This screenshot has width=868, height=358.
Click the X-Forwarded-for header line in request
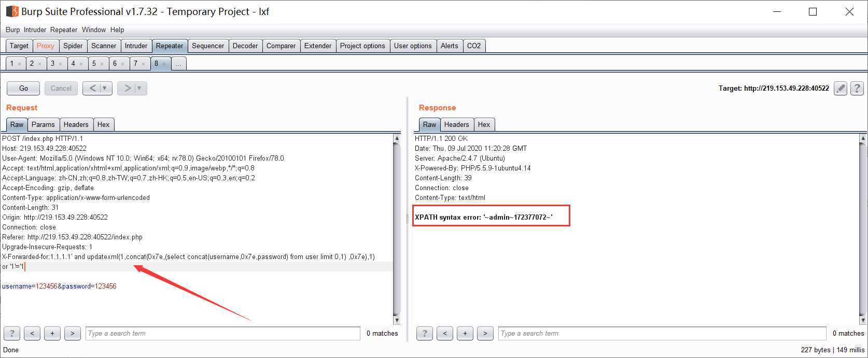(x=188, y=257)
